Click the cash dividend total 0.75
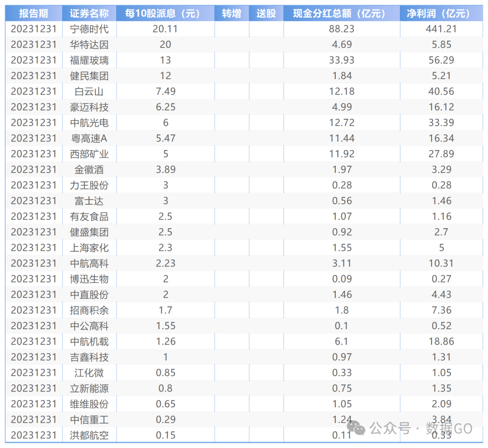488x448 pixels. pos(342,388)
